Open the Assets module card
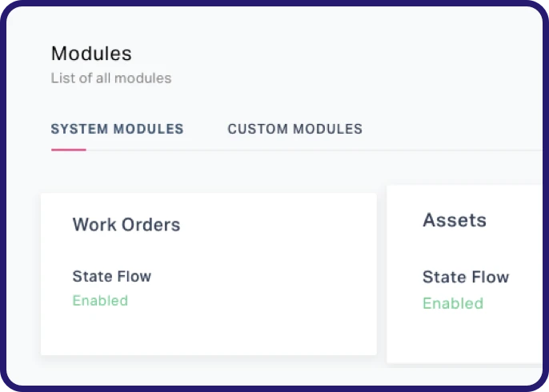 pyautogui.click(x=464, y=274)
